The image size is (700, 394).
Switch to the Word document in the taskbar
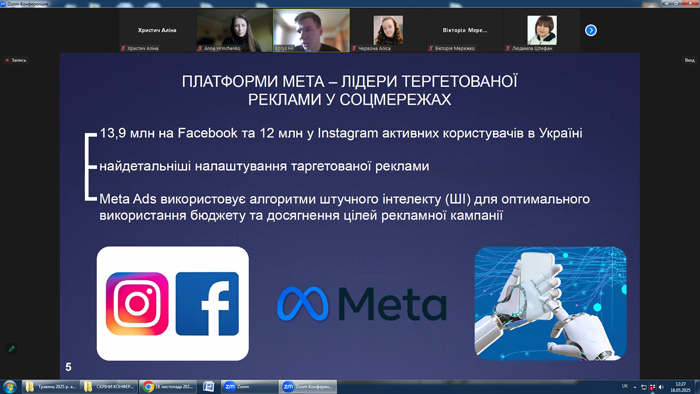tap(208, 386)
